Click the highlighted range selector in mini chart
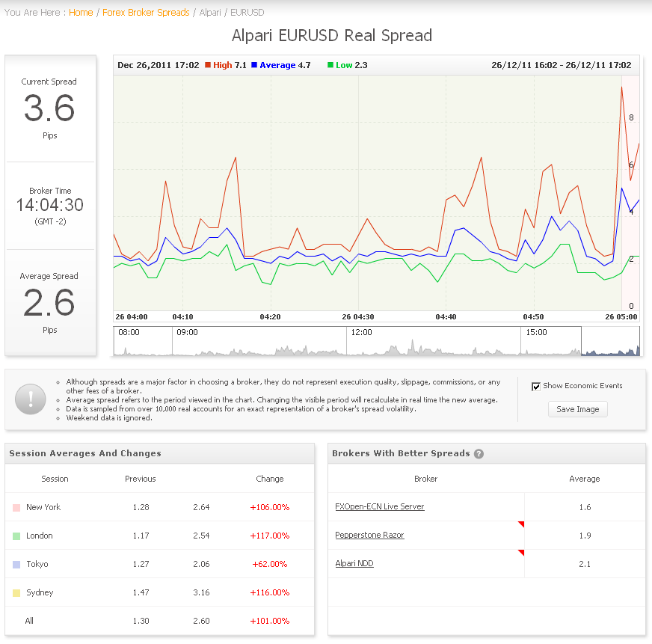 [x=610, y=341]
